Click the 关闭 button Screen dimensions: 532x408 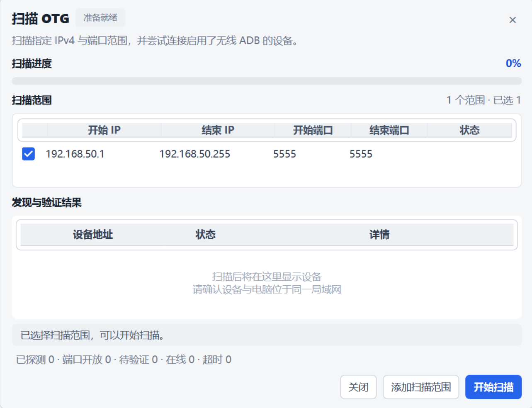358,387
